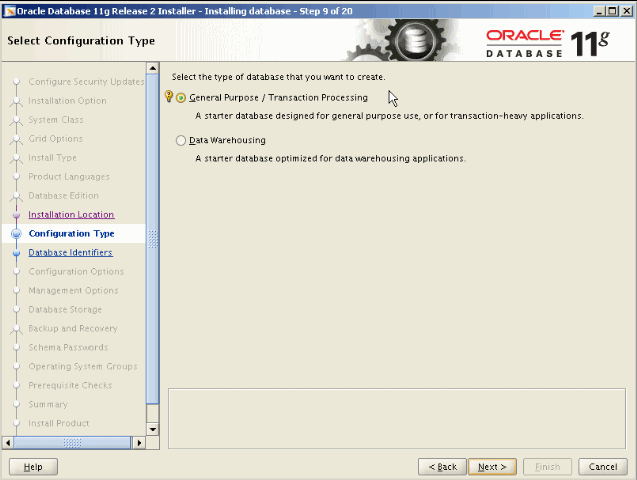Select the Configuration Type step in sidebar
Screen dimensions: 637x480
pyautogui.click(x=72, y=234)
